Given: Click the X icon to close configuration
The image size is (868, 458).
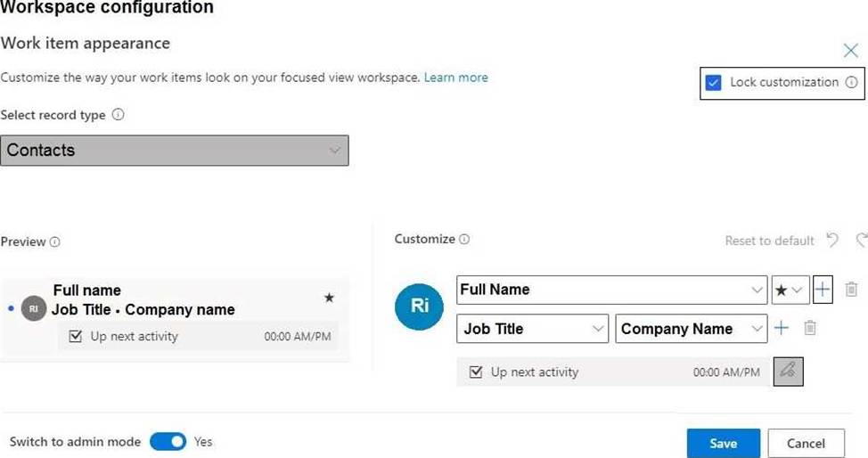Looking at the screenshot, I should (x=850, y=51).
